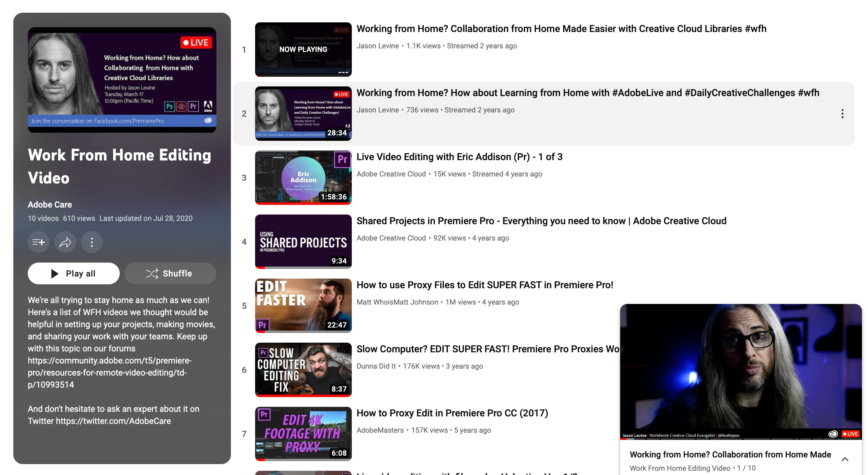The height and width of the screenshot is (475, 868).
Task: Open action menu for the second video
Action: pyautogui.click(x=842, y=114)
